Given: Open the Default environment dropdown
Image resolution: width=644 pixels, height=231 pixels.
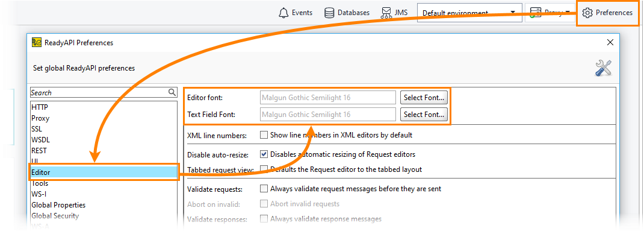Looking at the screenshot, I should point(469,13).
